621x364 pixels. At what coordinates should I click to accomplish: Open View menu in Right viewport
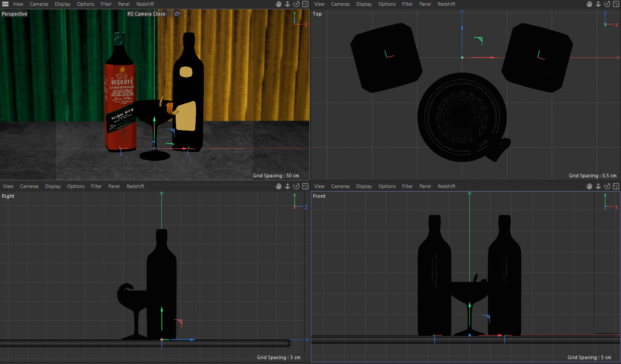click(8, 186)
